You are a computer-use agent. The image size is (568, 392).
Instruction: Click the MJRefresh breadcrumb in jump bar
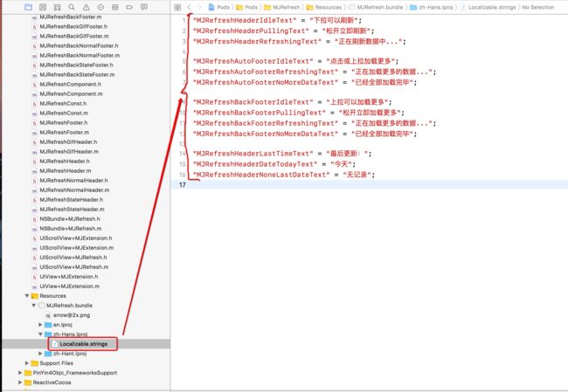point(282,7)
